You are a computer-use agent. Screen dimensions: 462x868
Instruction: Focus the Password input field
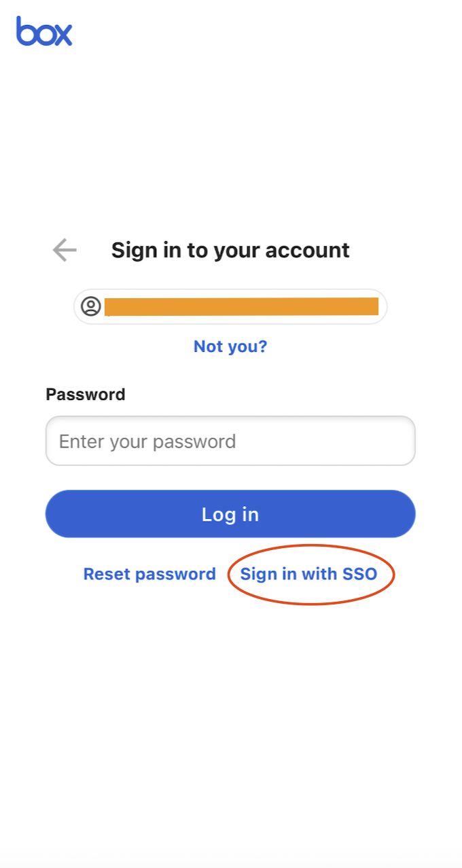tap(230, 441)
